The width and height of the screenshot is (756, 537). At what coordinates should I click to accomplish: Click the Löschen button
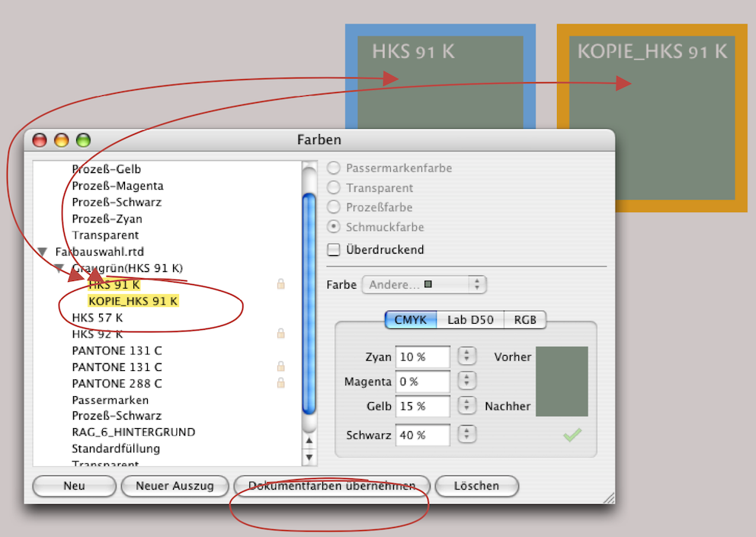tap(476, 486)
